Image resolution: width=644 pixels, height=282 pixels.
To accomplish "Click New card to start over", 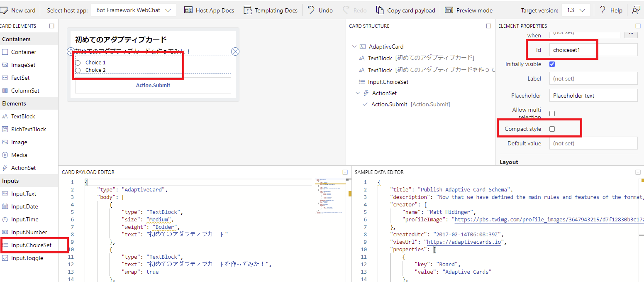I will pos(19,10).
